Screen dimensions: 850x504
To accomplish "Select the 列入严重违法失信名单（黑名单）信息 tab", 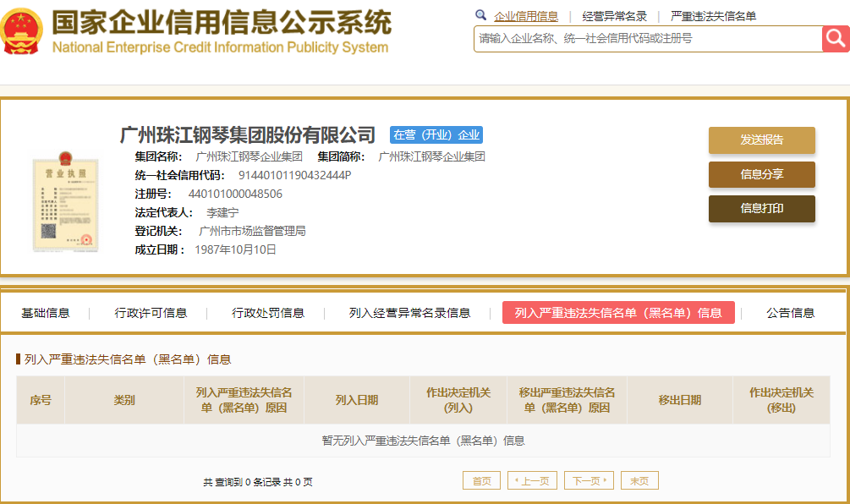I will coord(618,313).
